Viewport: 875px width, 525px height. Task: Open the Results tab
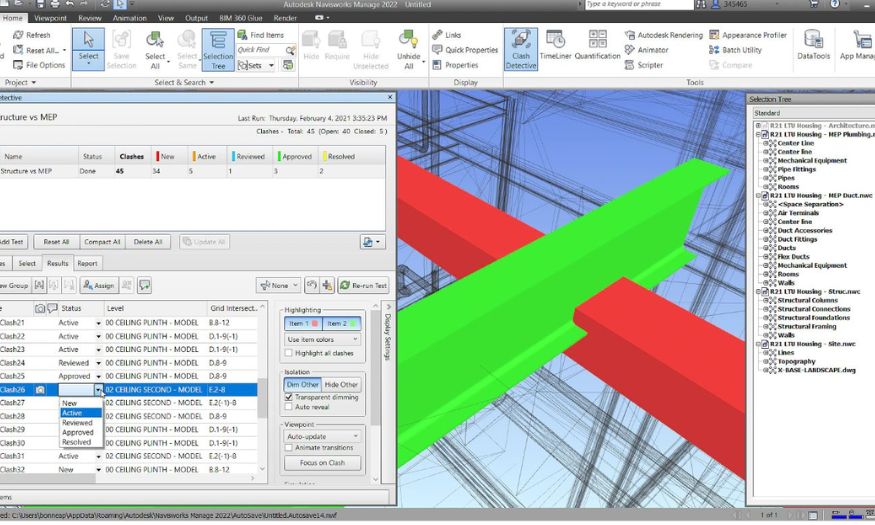(x=57, y=263)
